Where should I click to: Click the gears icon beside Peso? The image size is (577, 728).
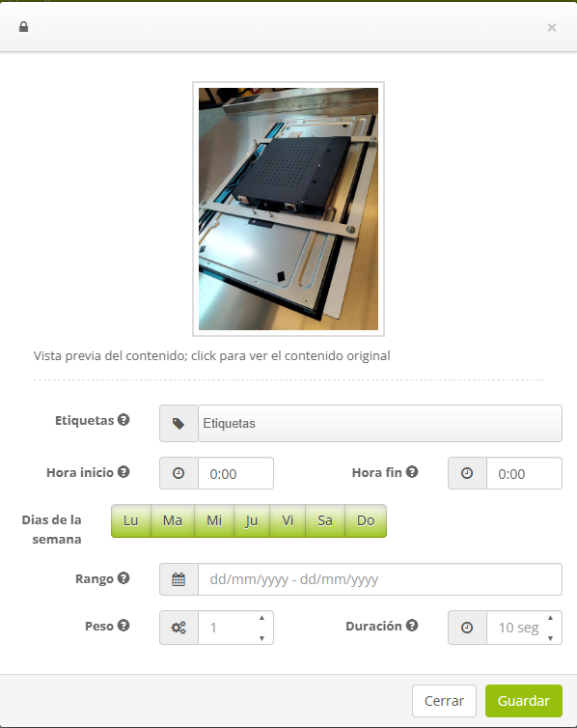point(179,628)
